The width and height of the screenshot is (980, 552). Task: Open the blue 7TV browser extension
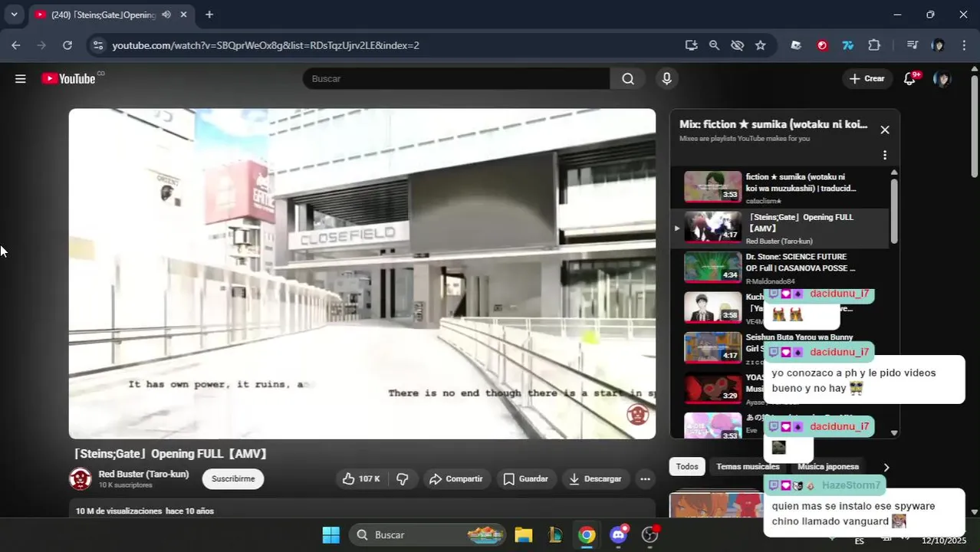click(x=848, y=45)
